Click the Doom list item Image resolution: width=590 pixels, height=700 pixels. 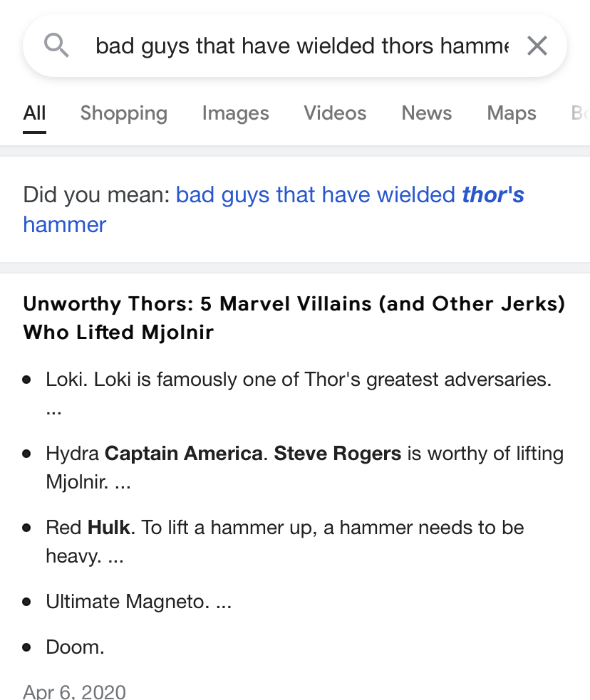click(x=75, y=647)
